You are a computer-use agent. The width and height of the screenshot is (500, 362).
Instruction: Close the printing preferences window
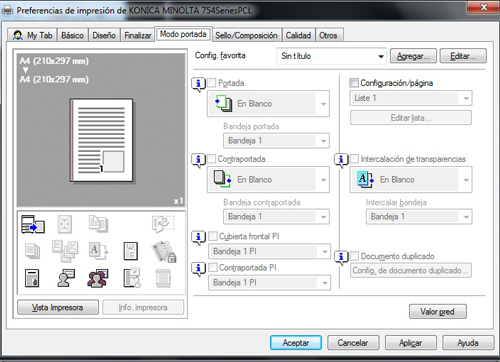point(483,7)
